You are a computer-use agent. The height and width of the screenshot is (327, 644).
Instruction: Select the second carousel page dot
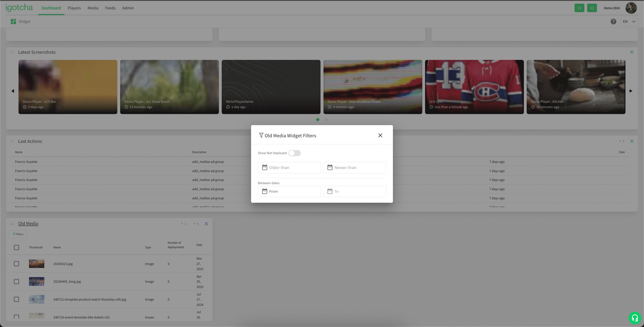coord(326,120)
